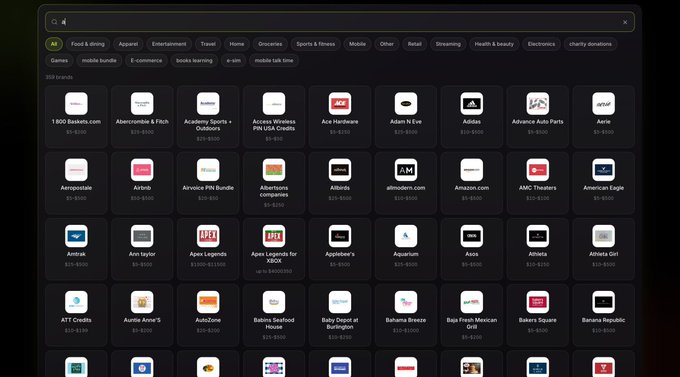Screen dimensions: 680x377
Task: Open Babins Seafood House logo
Action: point(274,302)
